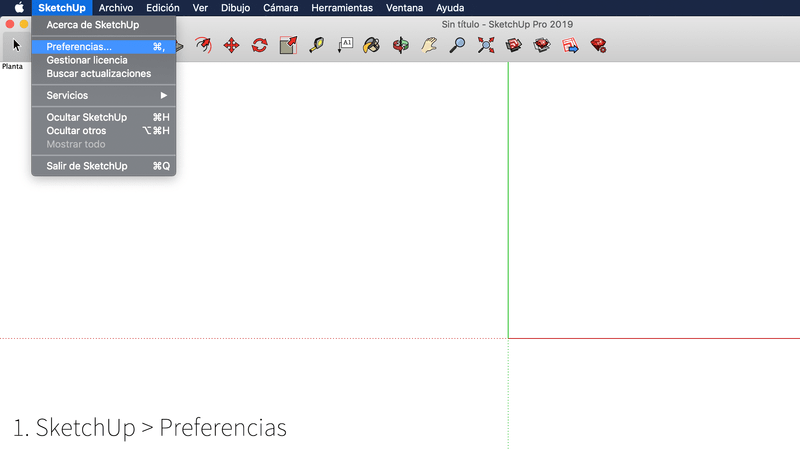Open the Archivo menu
The image size is (800, 450).
click(x=116, y=8)
